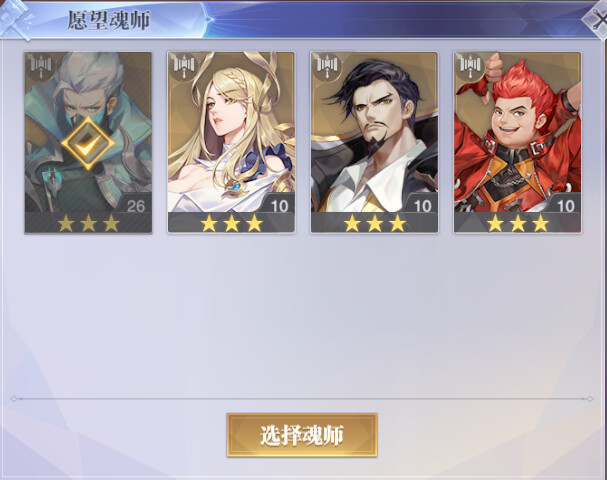Viewport: 607px width, 480px height.
Task: Select the black-haired bearded man card
Action: pos(374,142)
